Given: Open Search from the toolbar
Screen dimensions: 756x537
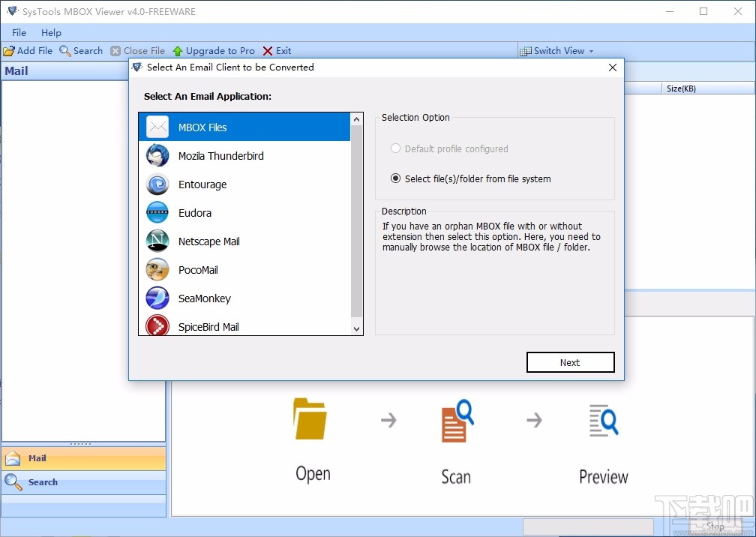Looking at the screenshot, I should [80, 50].
